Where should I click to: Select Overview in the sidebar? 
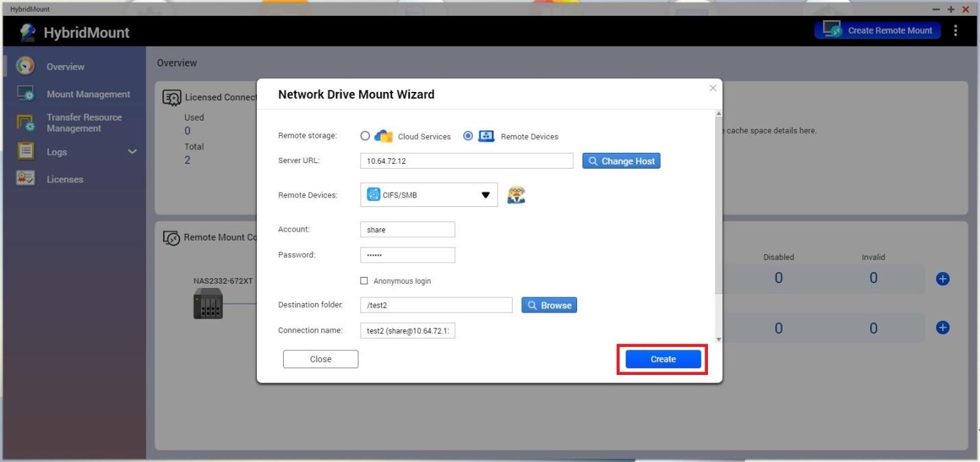66,66
